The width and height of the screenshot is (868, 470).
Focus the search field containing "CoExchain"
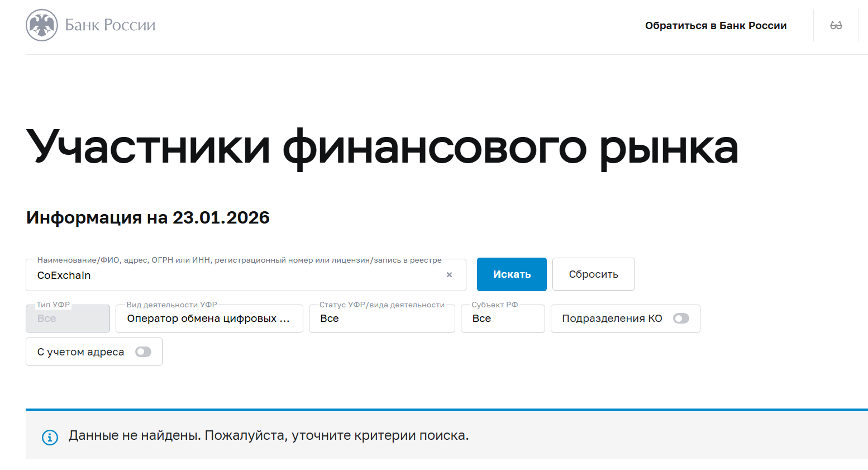235,276
